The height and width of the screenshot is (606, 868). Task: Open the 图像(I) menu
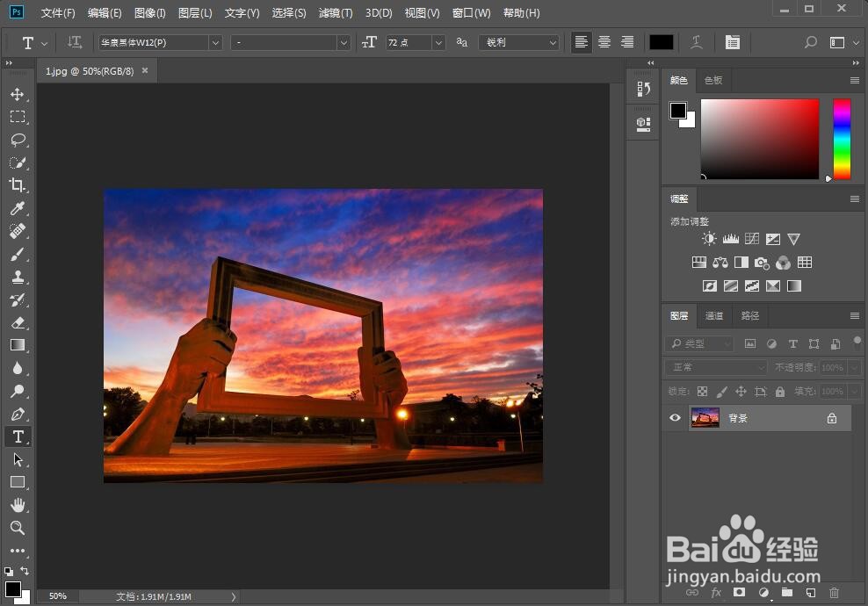[150, 12]
